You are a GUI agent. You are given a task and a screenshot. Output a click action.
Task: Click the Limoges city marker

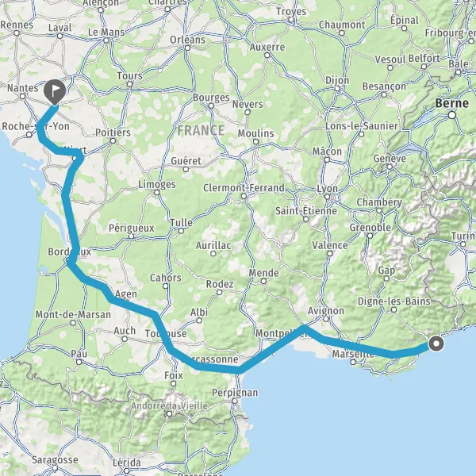(156, 192)
